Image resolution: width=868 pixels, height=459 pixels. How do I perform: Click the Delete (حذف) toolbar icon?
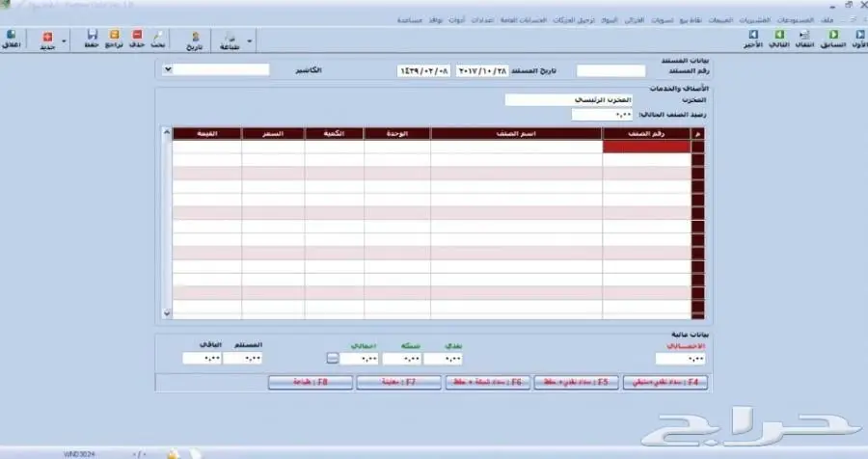pos(136,40)
